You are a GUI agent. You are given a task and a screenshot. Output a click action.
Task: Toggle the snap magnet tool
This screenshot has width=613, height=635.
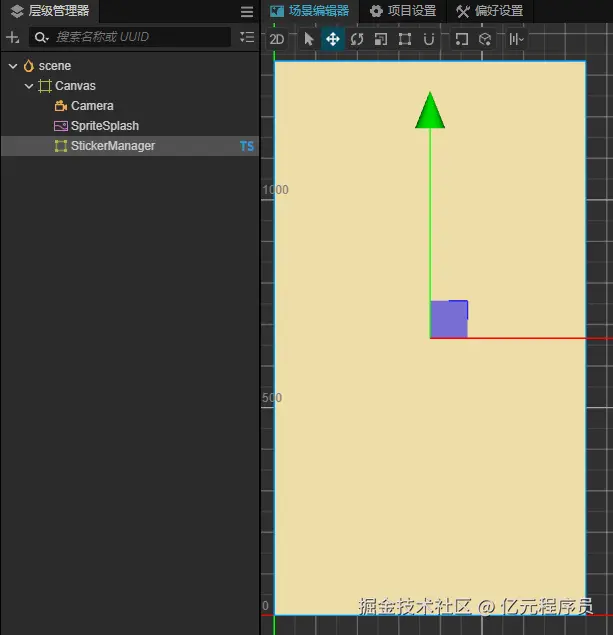click(429, 39)
